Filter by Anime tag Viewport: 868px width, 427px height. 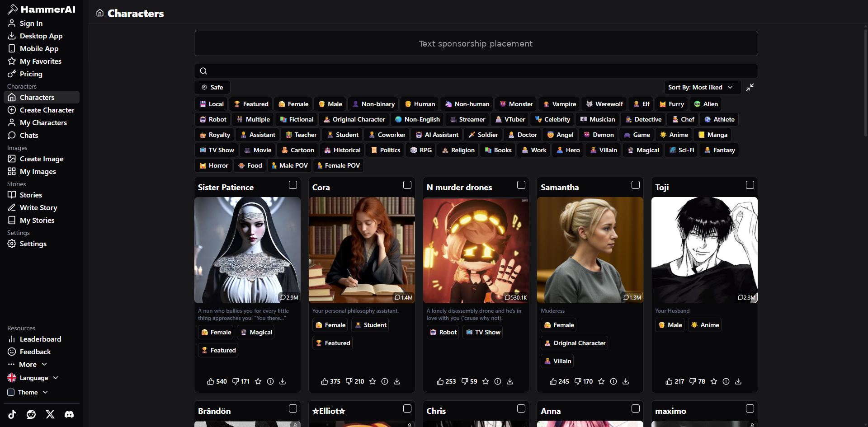tap(674, 135)
